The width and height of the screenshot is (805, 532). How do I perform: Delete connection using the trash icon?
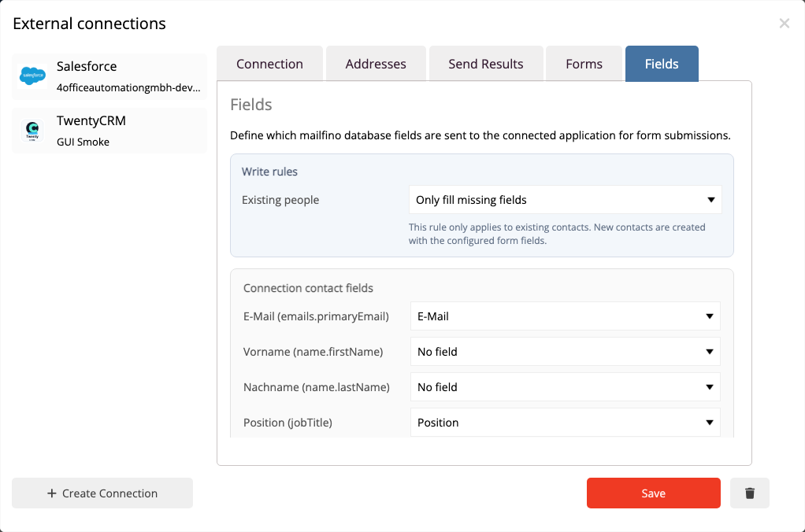pyautogui.click(x=750, y=493)
